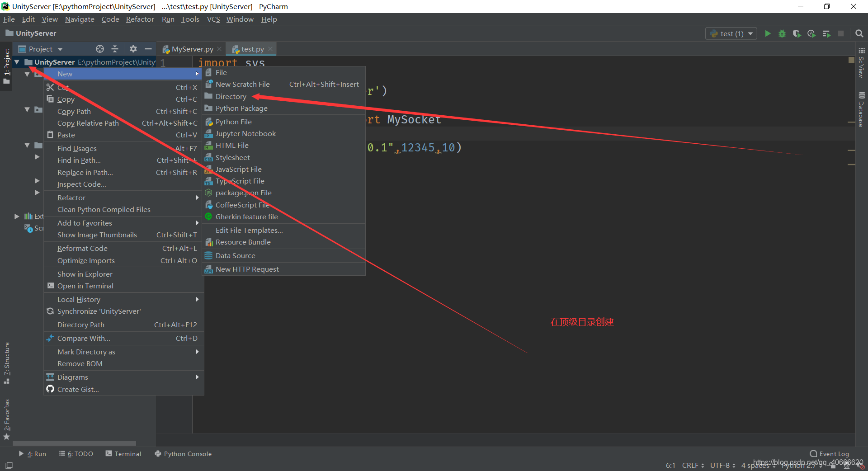Expand the Local History submenu
Viewport: 868px width, 471px height.
click(x=123, y=299)
